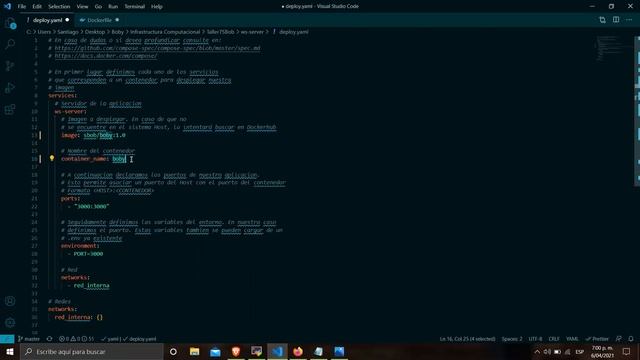Click the taskbar search box
The width and height of the screenshot is (640, 360).
(x=92, y=351)
